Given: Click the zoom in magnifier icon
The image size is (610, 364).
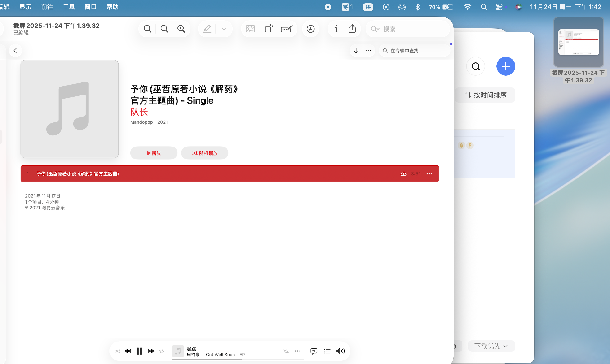Looking at the screenshot, I should pyautogui.click(x=181, y=29).
